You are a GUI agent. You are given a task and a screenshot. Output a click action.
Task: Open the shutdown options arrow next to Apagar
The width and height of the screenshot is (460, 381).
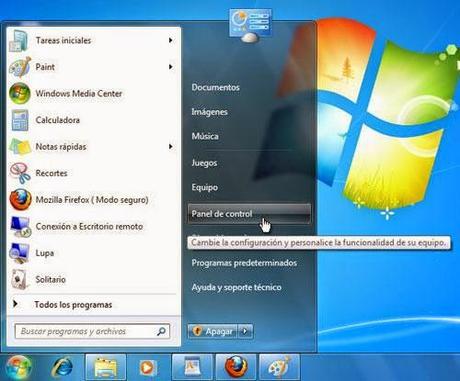pyautogui.click(x=245, y=331)
